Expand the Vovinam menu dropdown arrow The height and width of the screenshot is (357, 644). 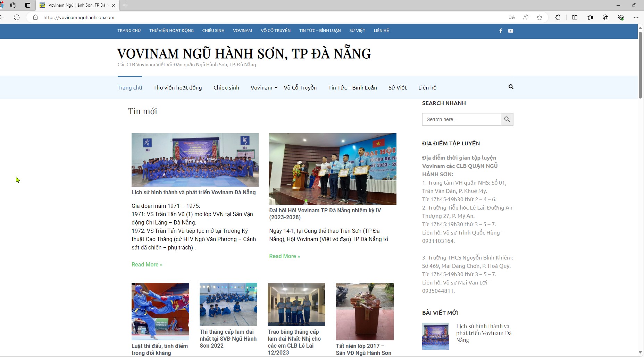coord(276,87)
